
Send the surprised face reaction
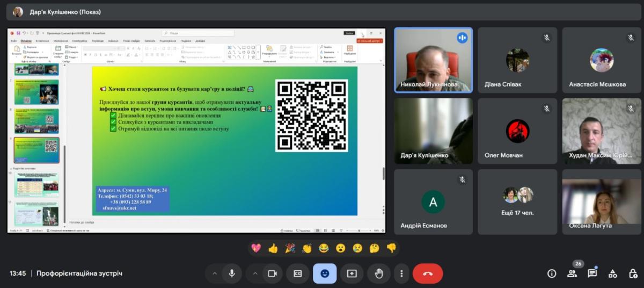point(340,248)
